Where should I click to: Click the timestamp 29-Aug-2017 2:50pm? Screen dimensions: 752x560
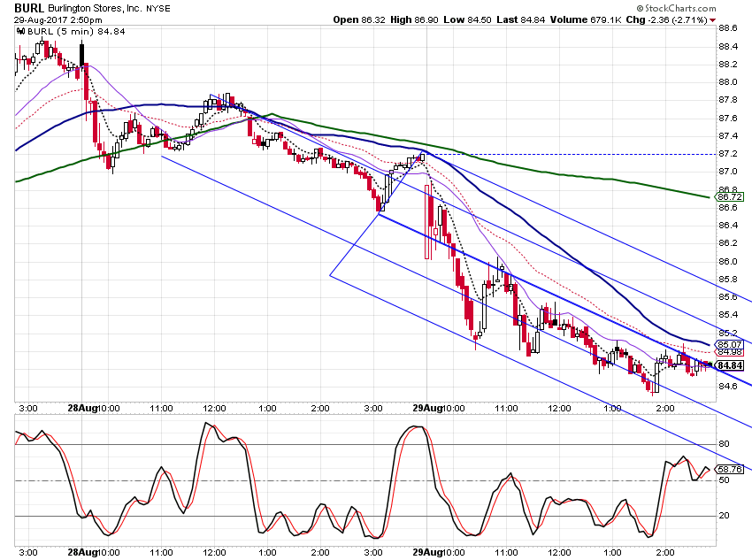tap(58, 20)
